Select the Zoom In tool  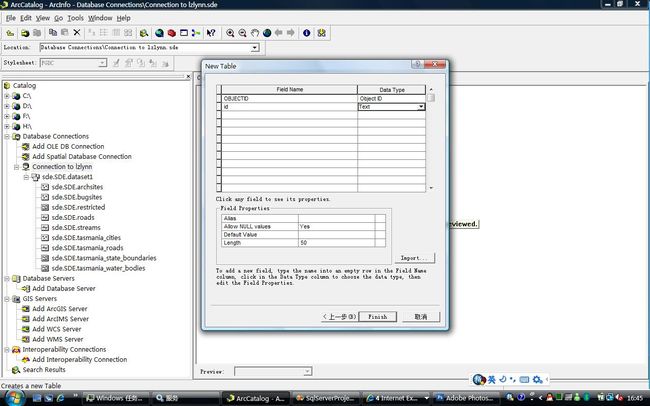[230, 33]
